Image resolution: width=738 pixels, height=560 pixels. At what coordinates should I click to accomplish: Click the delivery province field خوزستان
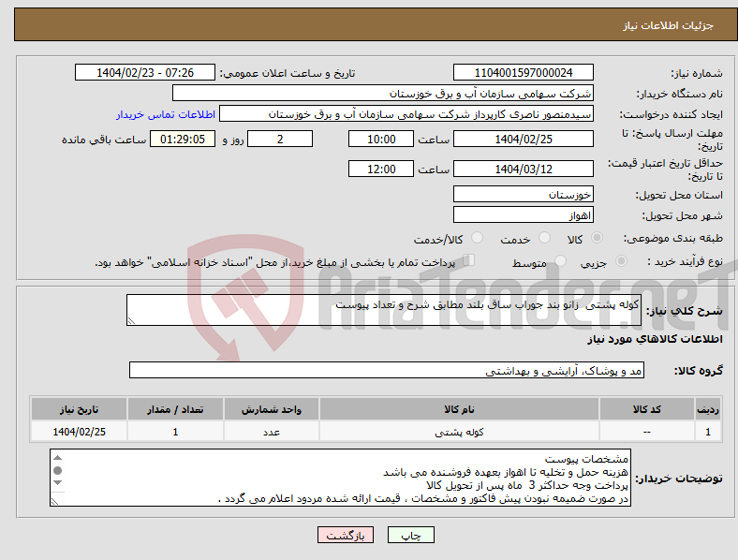click(x=523, y=194)
